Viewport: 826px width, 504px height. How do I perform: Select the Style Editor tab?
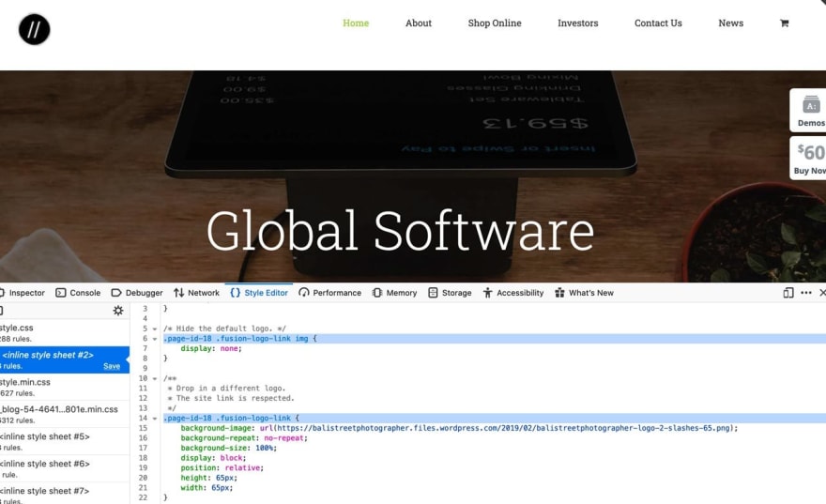(x=259, y=293)
